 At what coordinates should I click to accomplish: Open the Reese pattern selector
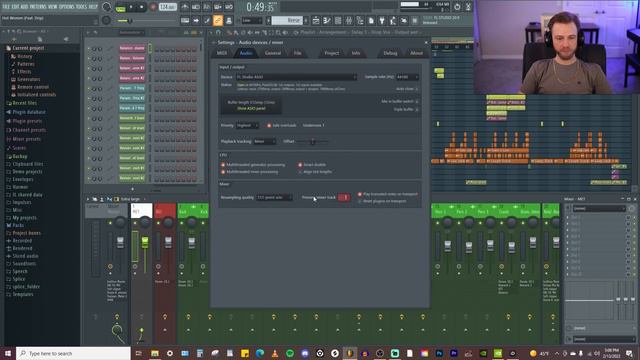pyautogui.click(x=287, y=20)
